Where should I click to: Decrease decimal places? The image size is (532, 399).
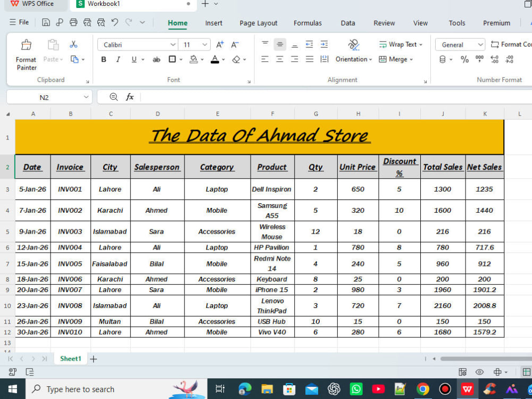pos(510,60)
